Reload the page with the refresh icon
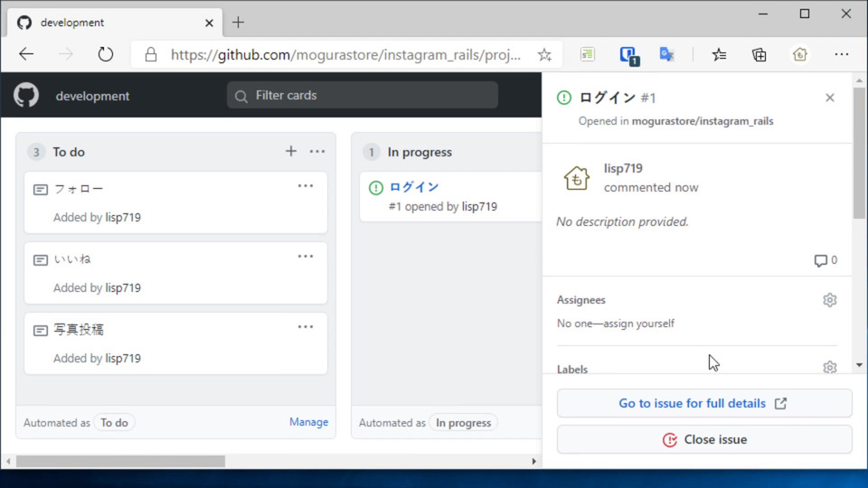The image size is (868, 488). tap(105, 54)
